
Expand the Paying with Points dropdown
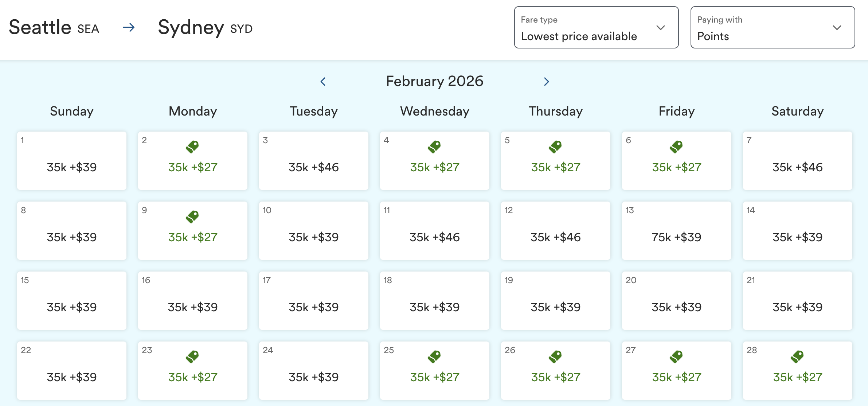point(773,27)
